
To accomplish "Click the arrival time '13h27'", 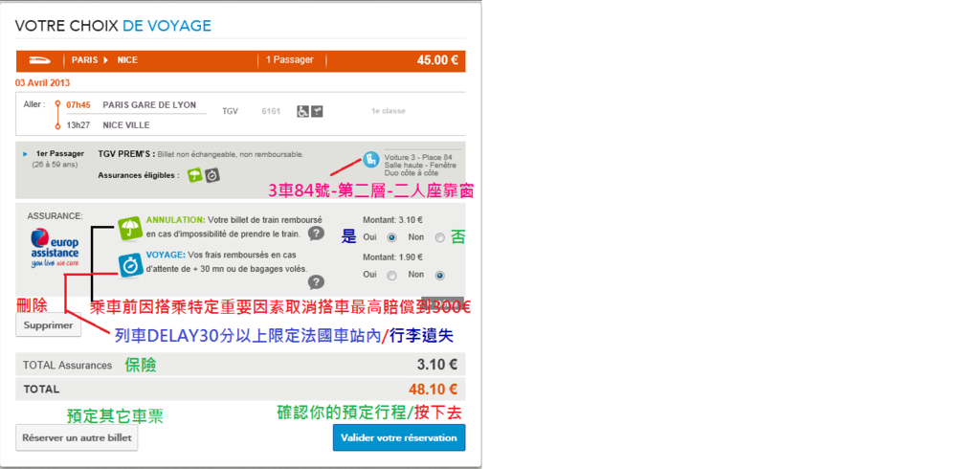I will pyautogui.click(x=78, y=125).
